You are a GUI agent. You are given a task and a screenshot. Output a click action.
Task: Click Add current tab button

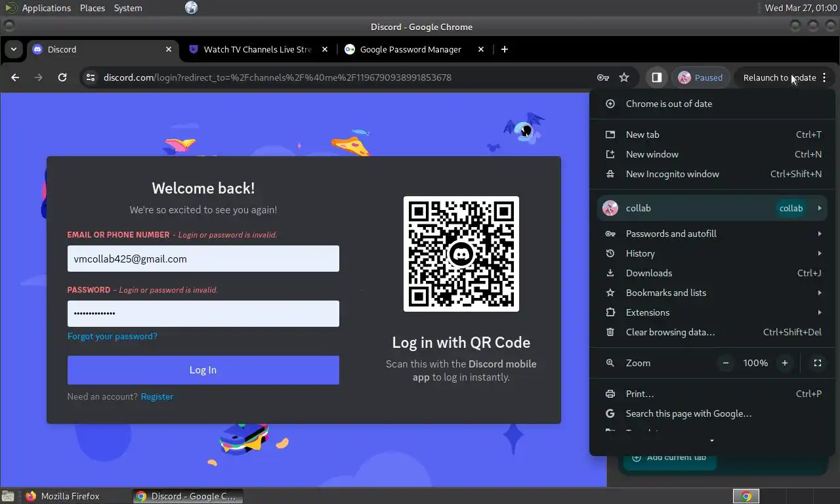[x=669, y=457]
